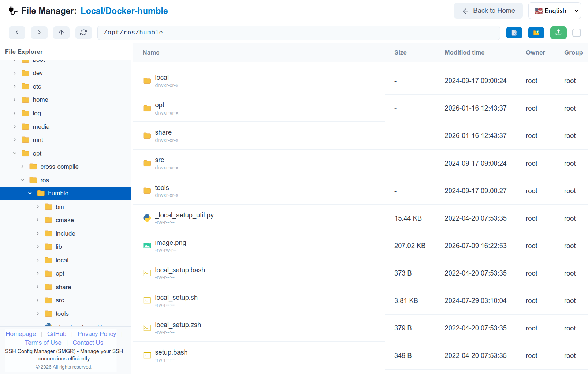Click the yellow folder icon beside mnt in tree
The image size is (588, 374).
point(26,140)
